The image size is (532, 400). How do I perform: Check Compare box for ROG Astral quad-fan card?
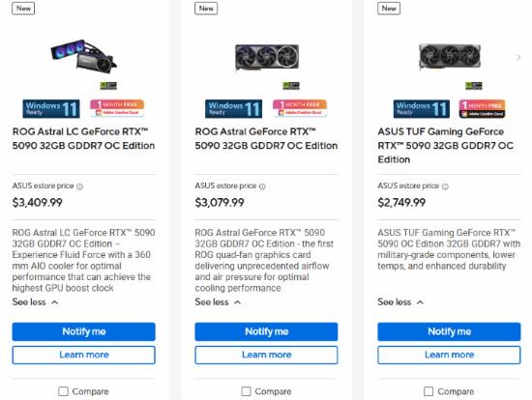point(246,391)
